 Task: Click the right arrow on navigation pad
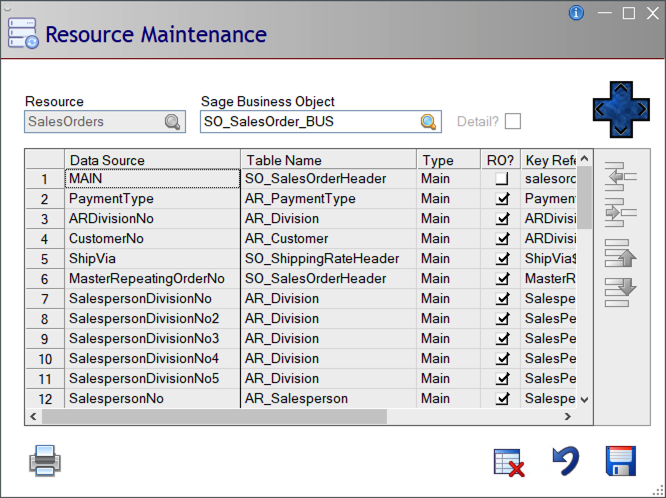(642, 109)
